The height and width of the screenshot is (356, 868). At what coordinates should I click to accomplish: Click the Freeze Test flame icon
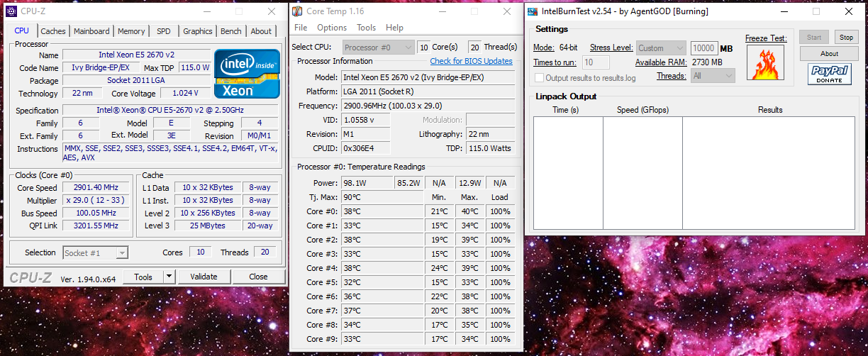point(765,62)
